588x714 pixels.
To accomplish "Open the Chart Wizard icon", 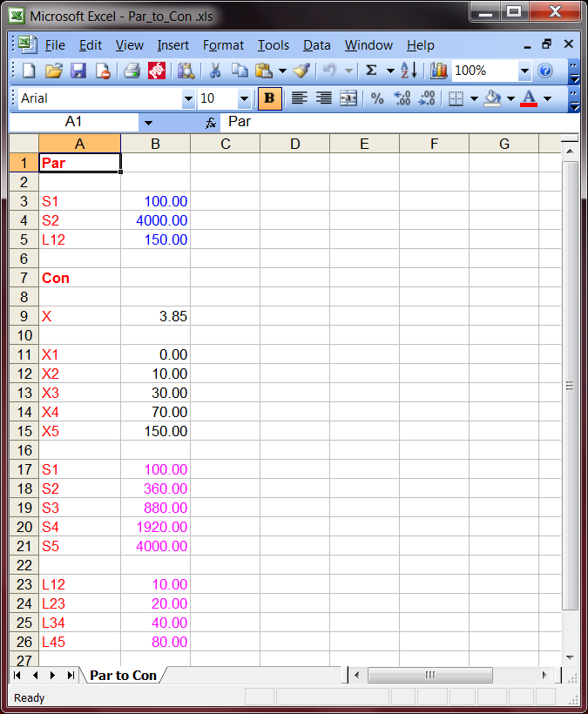I will click(439, 71).
